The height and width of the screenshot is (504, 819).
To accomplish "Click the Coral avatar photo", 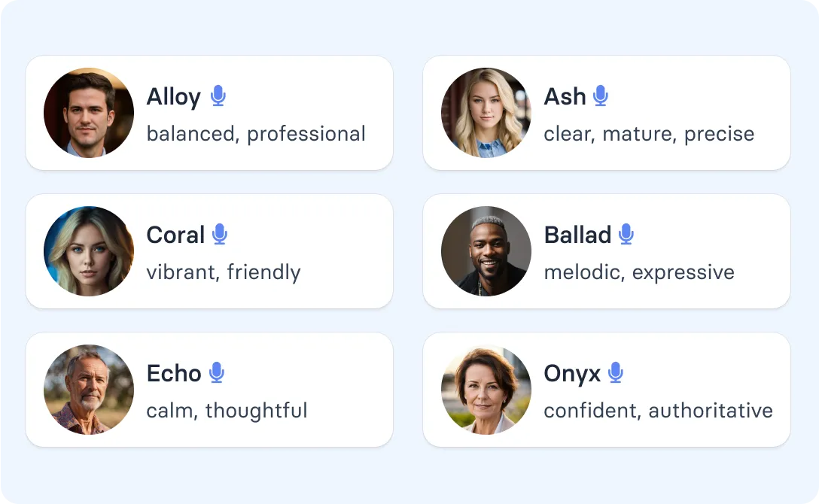I will tap(88, 250).
